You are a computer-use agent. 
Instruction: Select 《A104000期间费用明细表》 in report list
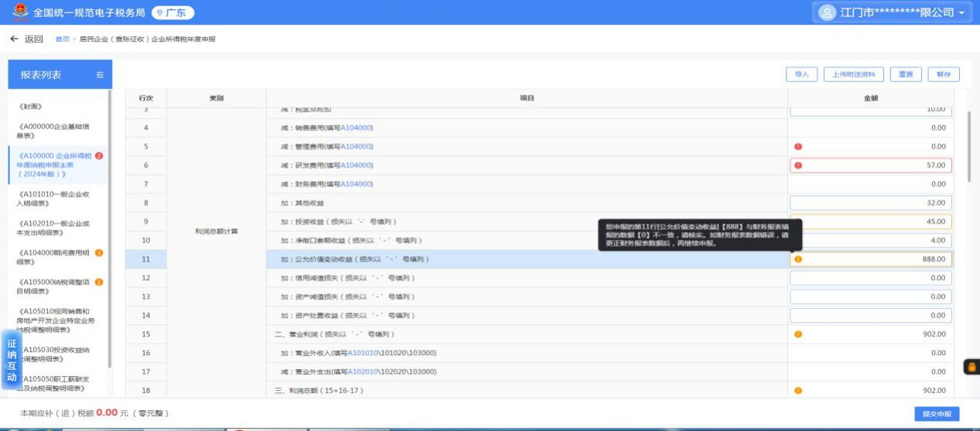54,257
